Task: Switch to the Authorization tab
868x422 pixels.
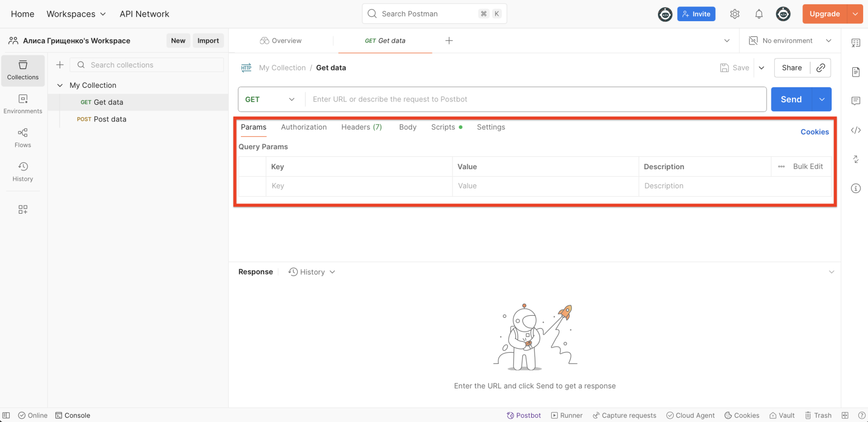Action: click(x=304, y=127)
